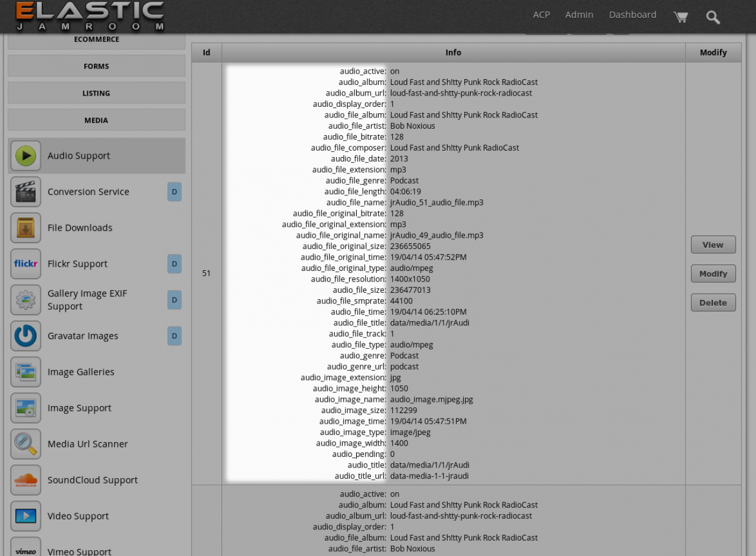This screenshot has height=556, width=756.
Task: Expand the FORMS sidebar section
Action: 96,66
